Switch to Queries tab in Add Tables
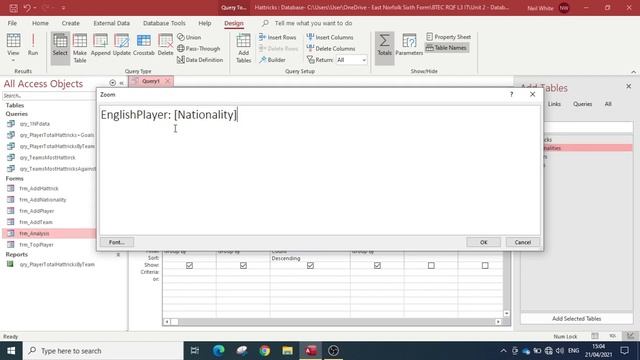The height and width of the screenshot is (360, 640). click(582, 104)
